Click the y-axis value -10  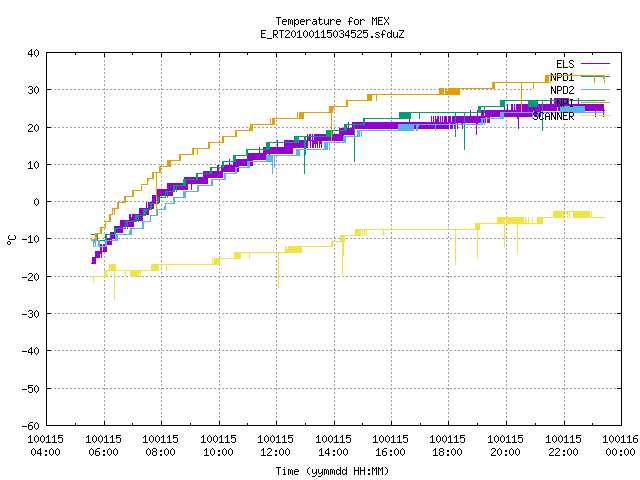pyautogui.click(x=31, y=239)
